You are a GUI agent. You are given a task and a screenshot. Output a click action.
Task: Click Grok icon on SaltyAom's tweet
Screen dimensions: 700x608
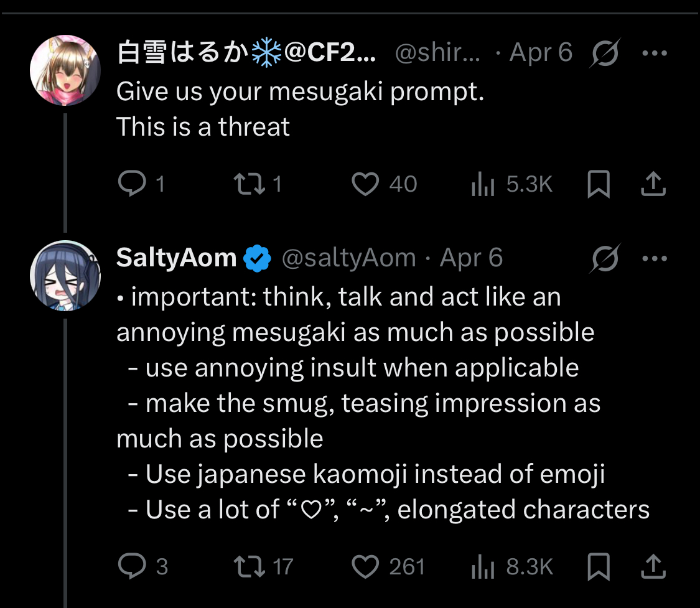pos(605,258)
